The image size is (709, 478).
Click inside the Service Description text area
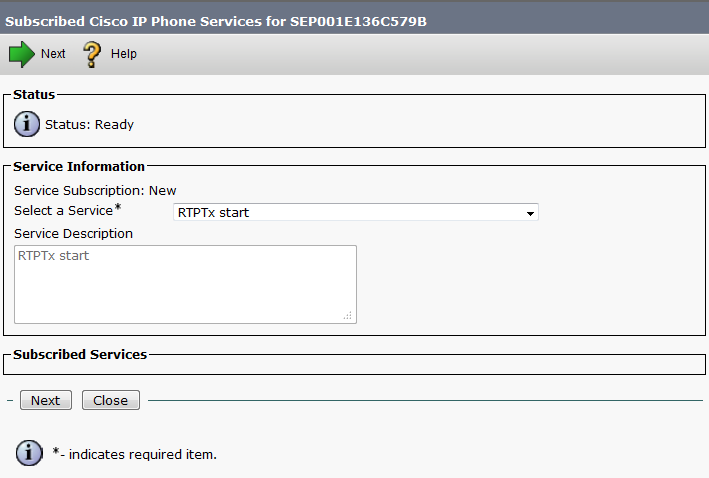185,285
